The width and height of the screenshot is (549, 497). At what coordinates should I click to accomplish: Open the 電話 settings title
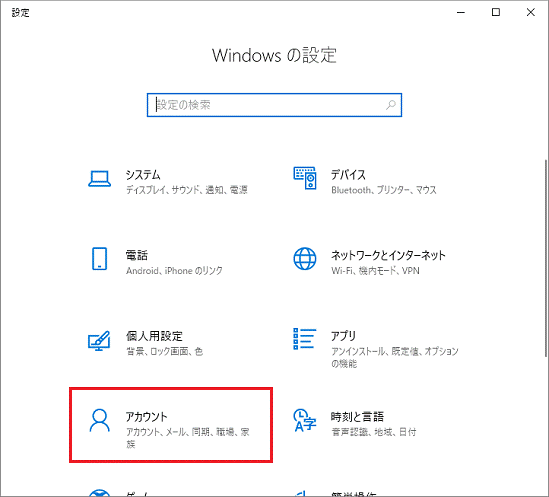click(x=137, y=255)
